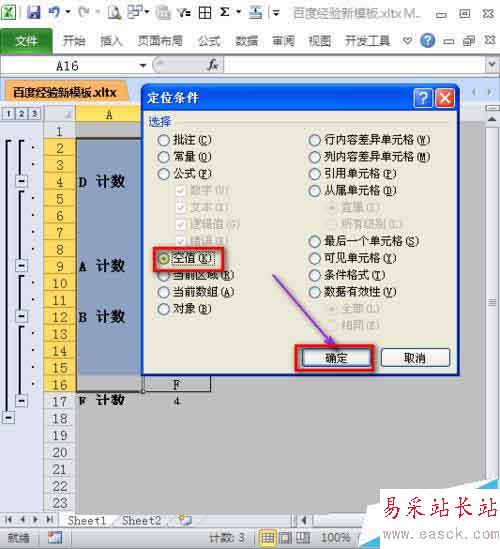Screen dimensions: 500x549
Task: Show outline level 3
Action: pyautogui.click(x=34, y=113)
